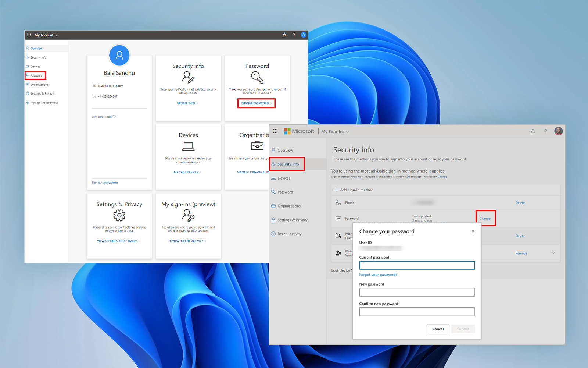The image size is (588, 368).
Task: Click the person icon beside the Remove row
Action: pos(338,253)
